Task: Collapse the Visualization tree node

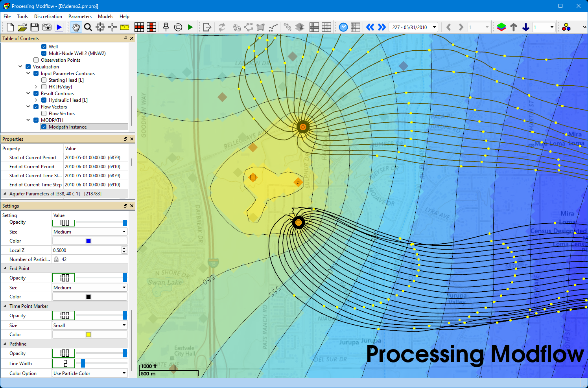Action: (x=20, y=67)
